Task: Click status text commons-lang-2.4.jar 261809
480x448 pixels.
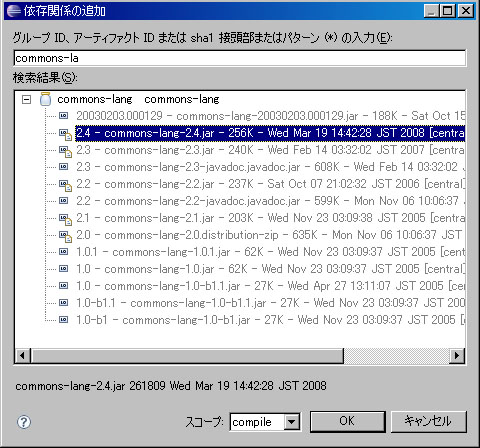Action: coord(171,386)
